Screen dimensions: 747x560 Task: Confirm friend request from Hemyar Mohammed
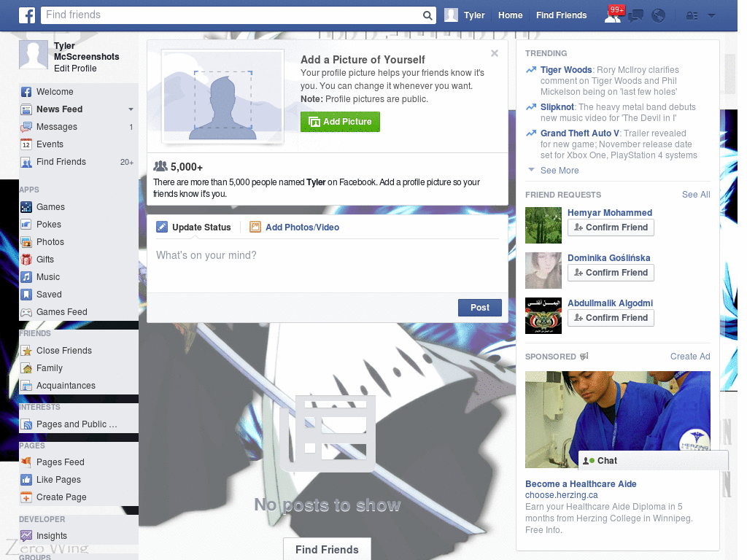[x=611, y=227]
